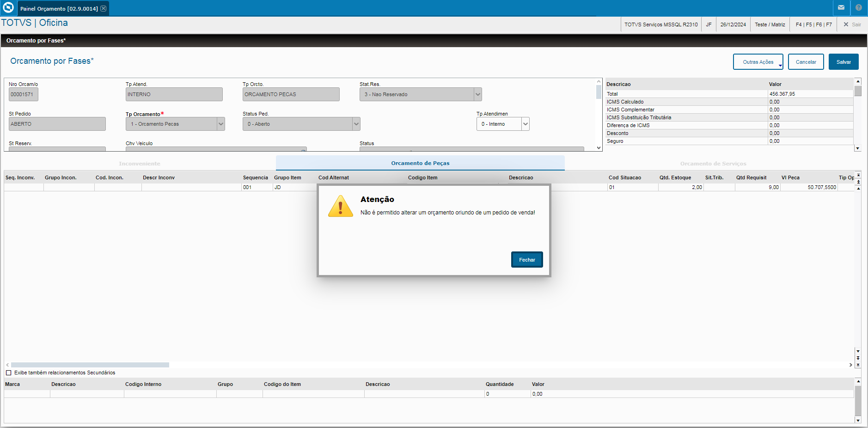Screen dimensions: 868x428
Task: Click the left arrow of the grid horizontal scrollbar
Action: pyautogui.click(x=7, y=365)
